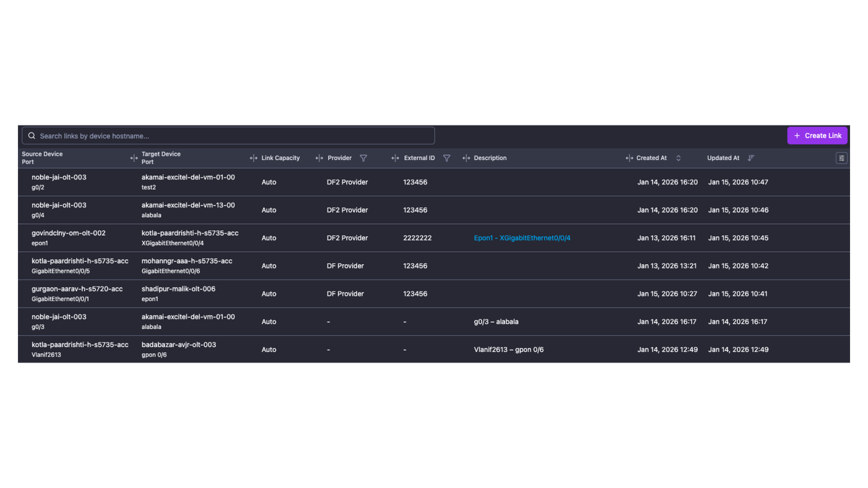868x488 pixels.
Task: Click external ID 2222222
Action: (417, 238)
